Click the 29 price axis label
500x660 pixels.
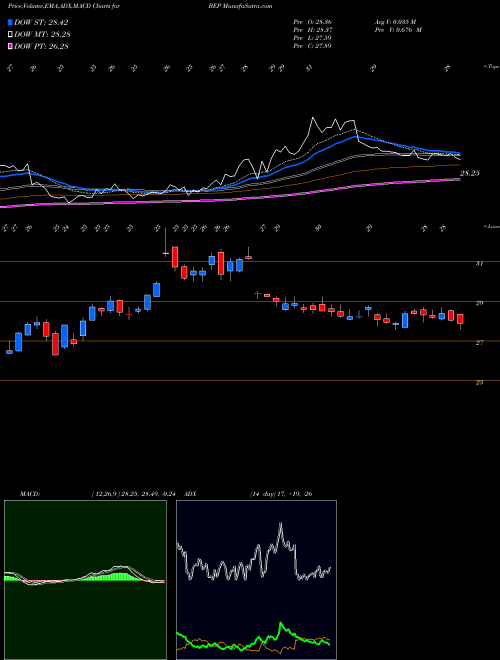tap(479, 303)
